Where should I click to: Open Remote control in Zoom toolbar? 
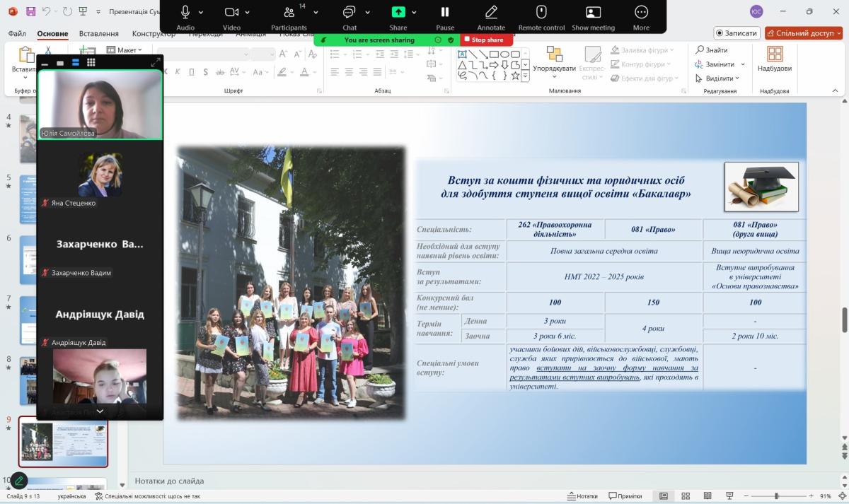541,12
